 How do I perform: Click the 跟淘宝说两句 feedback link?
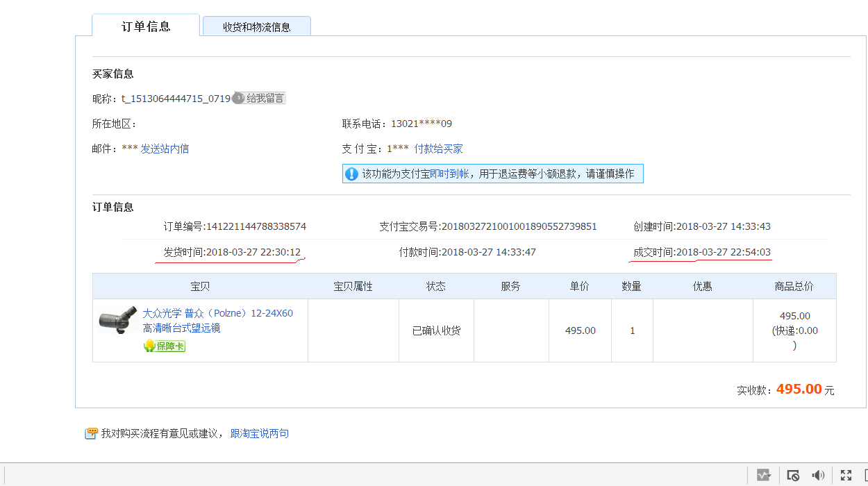259,433
